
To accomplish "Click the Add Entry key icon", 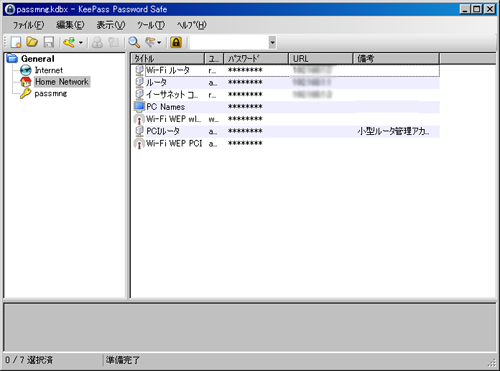I will [69, 42].
